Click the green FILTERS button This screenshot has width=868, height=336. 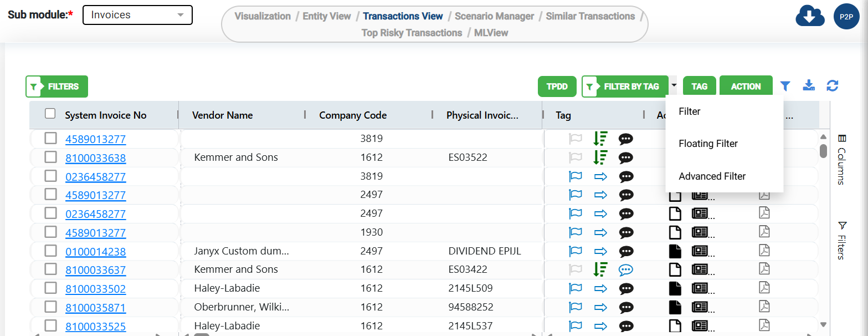(57, 86)
